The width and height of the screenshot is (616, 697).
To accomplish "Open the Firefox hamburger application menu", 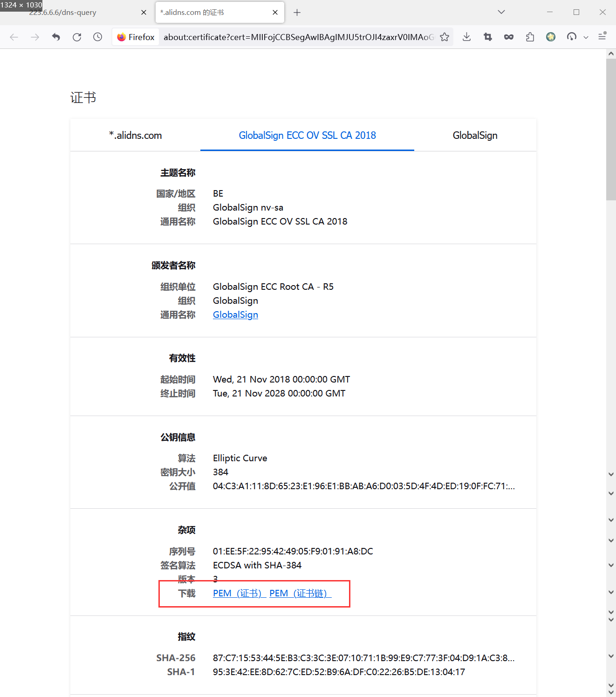I will (x=602, y=36).
